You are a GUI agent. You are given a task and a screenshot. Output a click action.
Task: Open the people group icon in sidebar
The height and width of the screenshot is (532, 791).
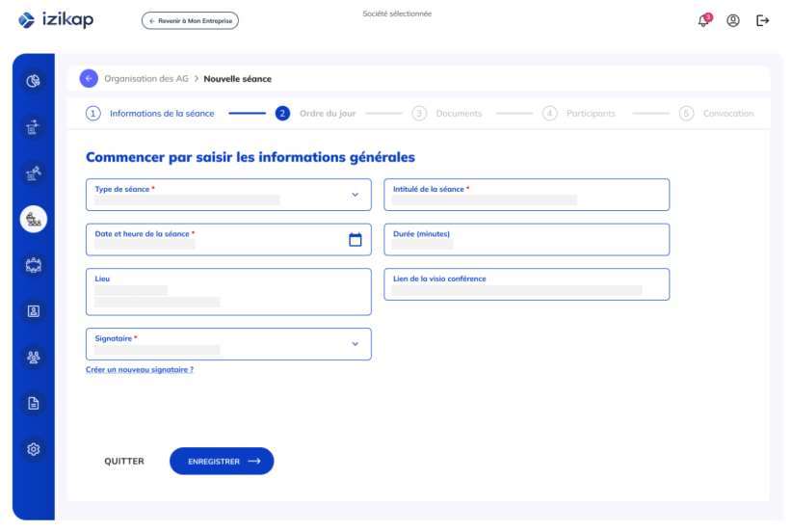coord(33,358)
